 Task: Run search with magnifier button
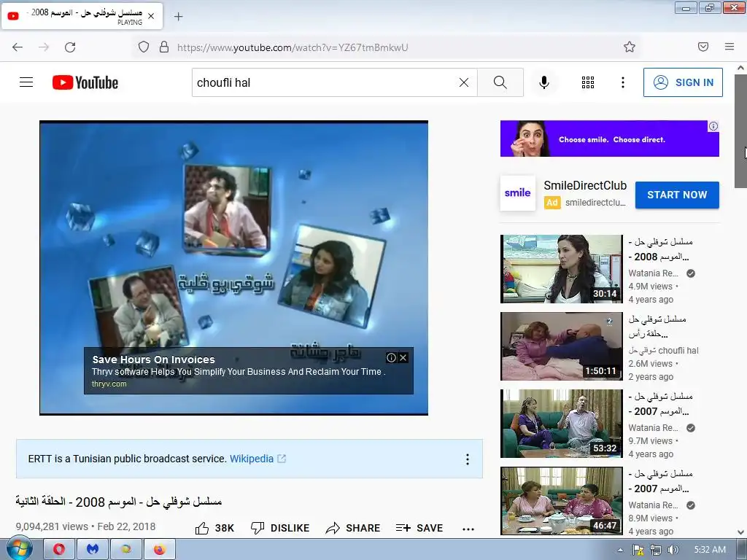pos(500,82)
